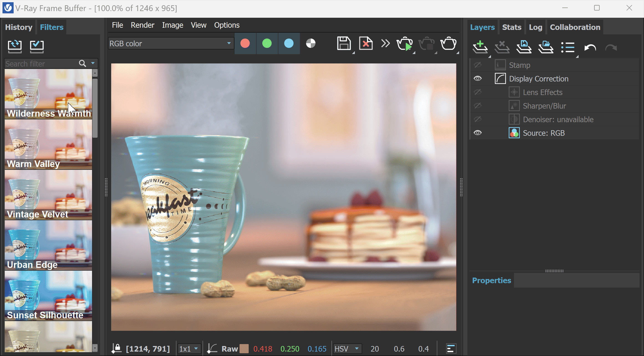This screenshot has width=644, height=356.
Task: Enable Lens Effects layer visibility
Action: pos(477,92)
